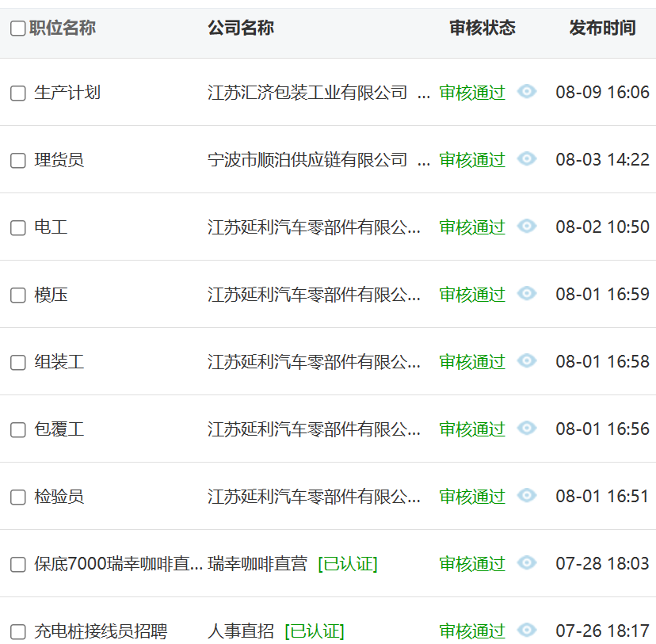Image resolution: width=656 pixels, height=644 pixels.
Task: Click the publish time 08-09 16:06
Action: [602, 92]
